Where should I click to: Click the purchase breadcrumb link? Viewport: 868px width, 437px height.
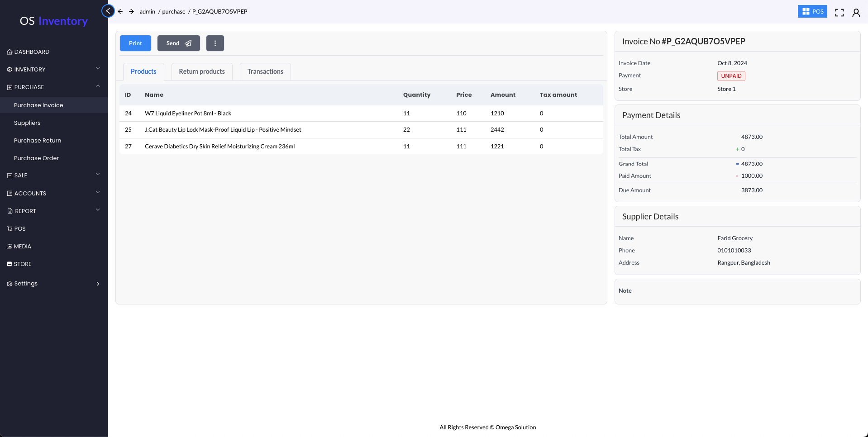pyautogui.click(x=174, y=12)
